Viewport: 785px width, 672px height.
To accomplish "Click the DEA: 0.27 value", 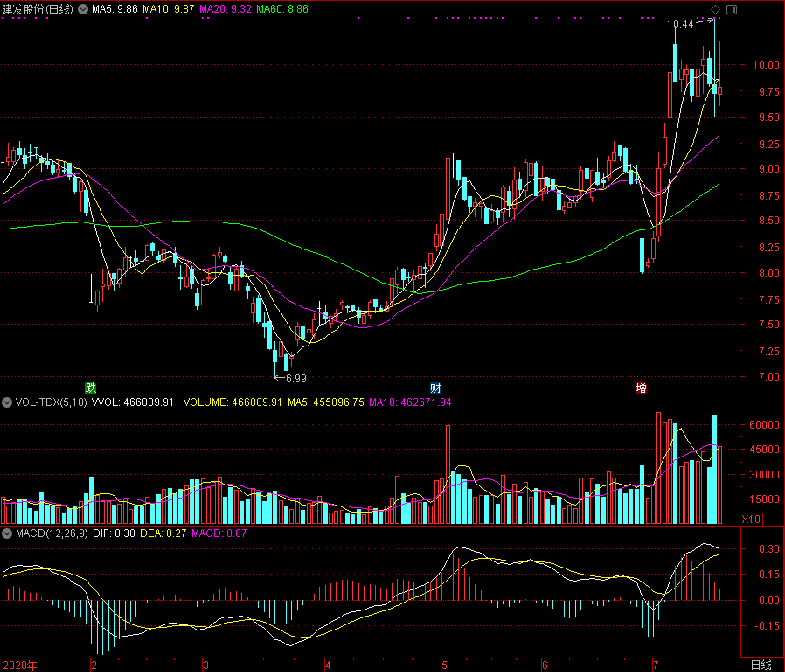I will 163,533.
